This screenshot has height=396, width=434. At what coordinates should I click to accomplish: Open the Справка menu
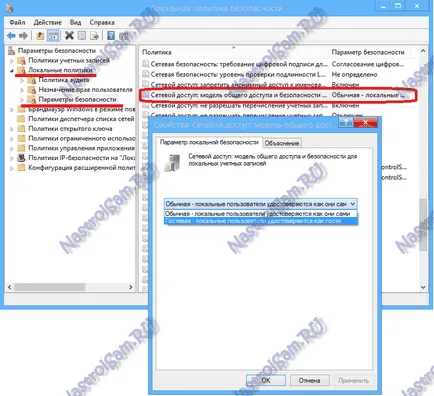point(102,22)
